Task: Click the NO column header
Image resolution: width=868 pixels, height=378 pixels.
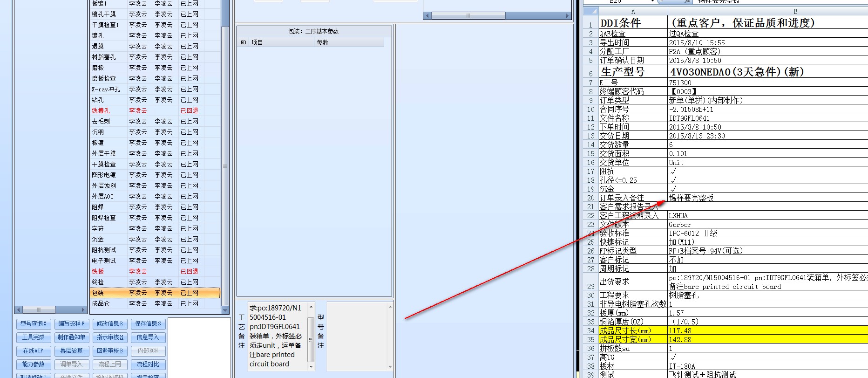Action: tap(243, 42)
